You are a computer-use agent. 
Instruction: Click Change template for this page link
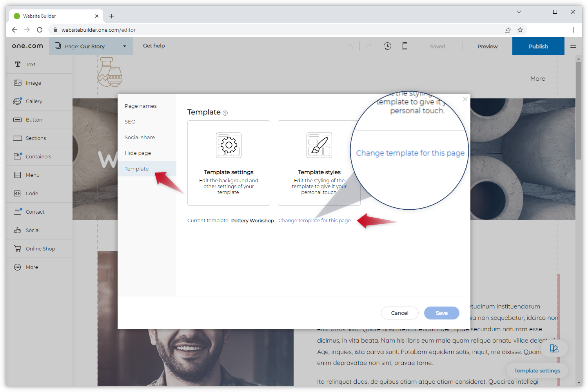click(314, 221)
